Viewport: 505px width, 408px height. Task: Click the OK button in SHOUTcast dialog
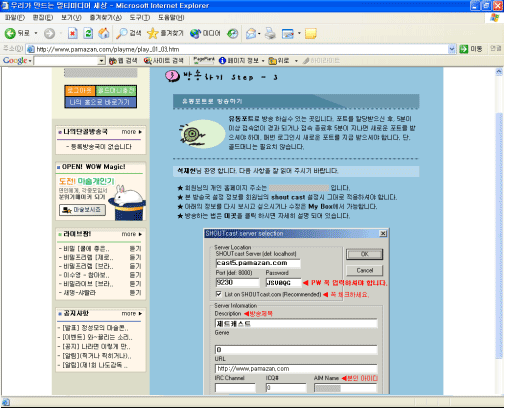[364, 254]
